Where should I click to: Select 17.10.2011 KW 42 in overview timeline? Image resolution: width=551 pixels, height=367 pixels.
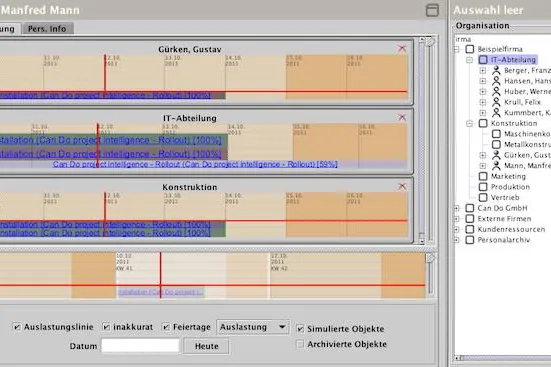(279, 262)
